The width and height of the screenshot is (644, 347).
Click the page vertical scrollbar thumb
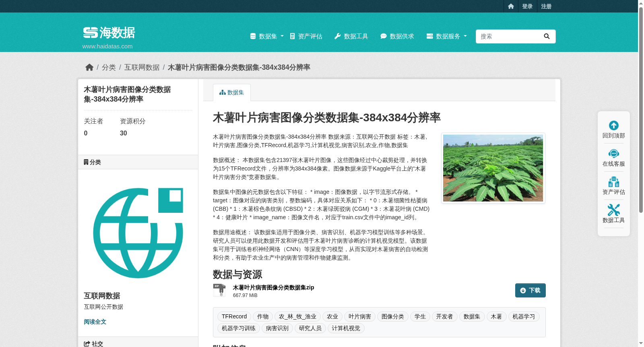[x=641, y=110]
